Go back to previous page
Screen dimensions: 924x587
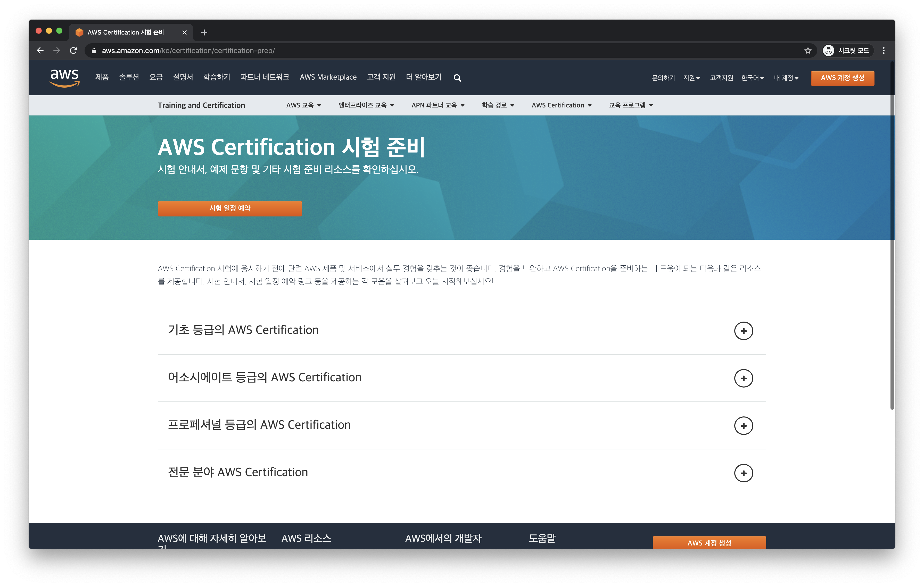click(40, 51)
